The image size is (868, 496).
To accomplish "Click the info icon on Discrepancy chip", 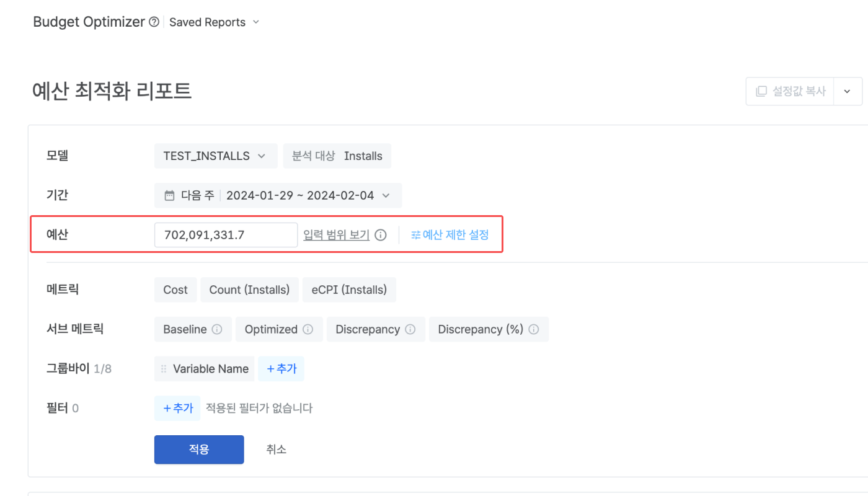I will coord(410,329).
